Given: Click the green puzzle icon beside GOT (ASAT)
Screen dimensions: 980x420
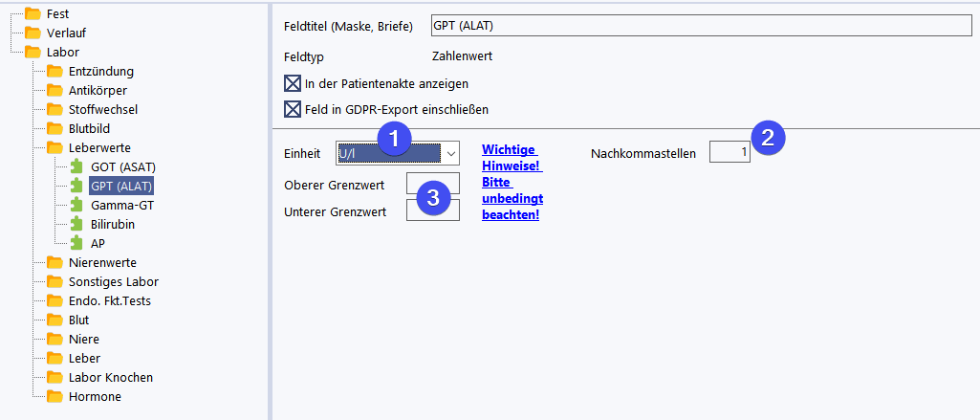Looking at the screenshot, I should coord(77,166).
